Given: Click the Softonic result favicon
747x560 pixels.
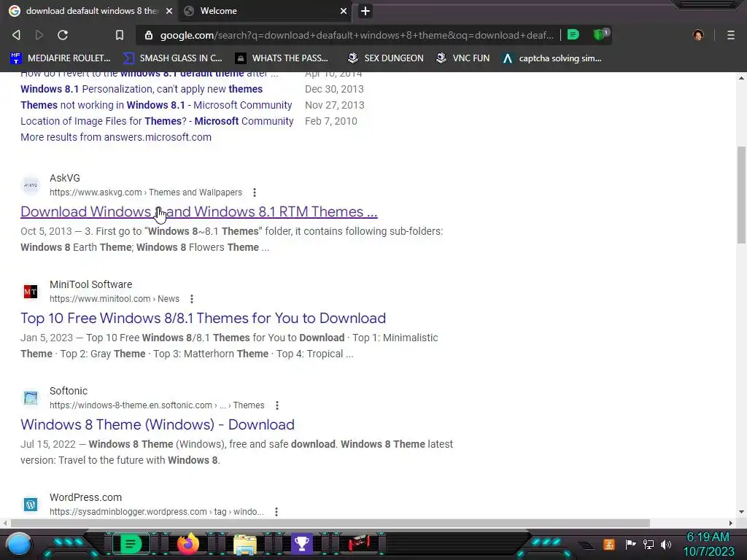Looking at the screenshot, I should (x=31, y=398).
